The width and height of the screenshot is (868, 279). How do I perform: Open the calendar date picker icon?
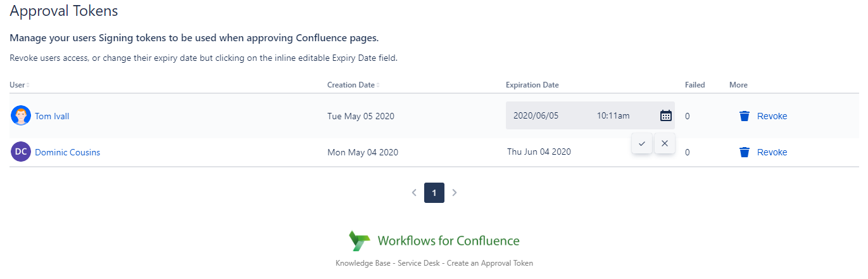(x=665, y=115)
